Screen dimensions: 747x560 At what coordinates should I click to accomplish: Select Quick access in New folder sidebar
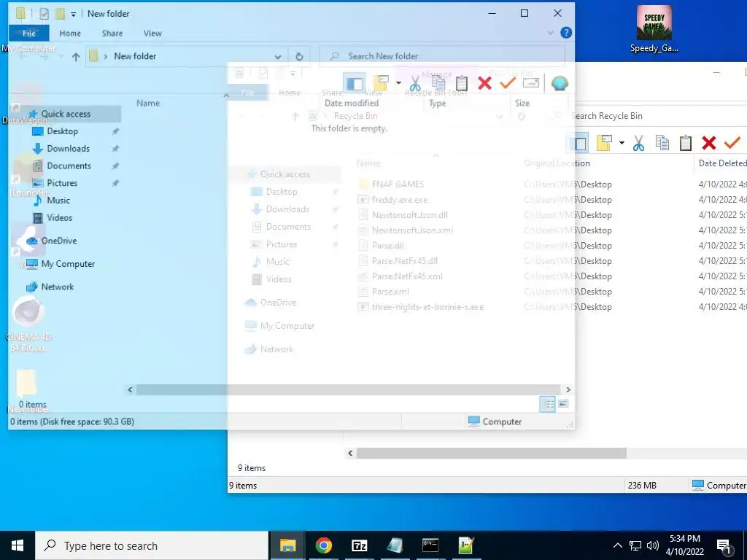(x=65, y=114)
